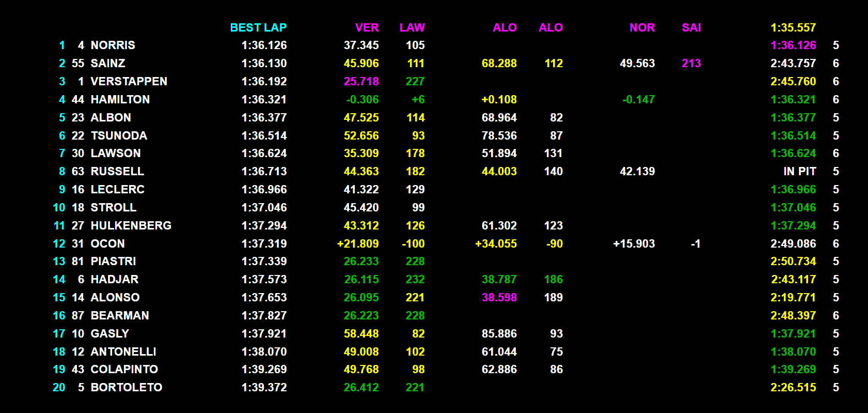Click the NOR column header

[x=642, y=28]
